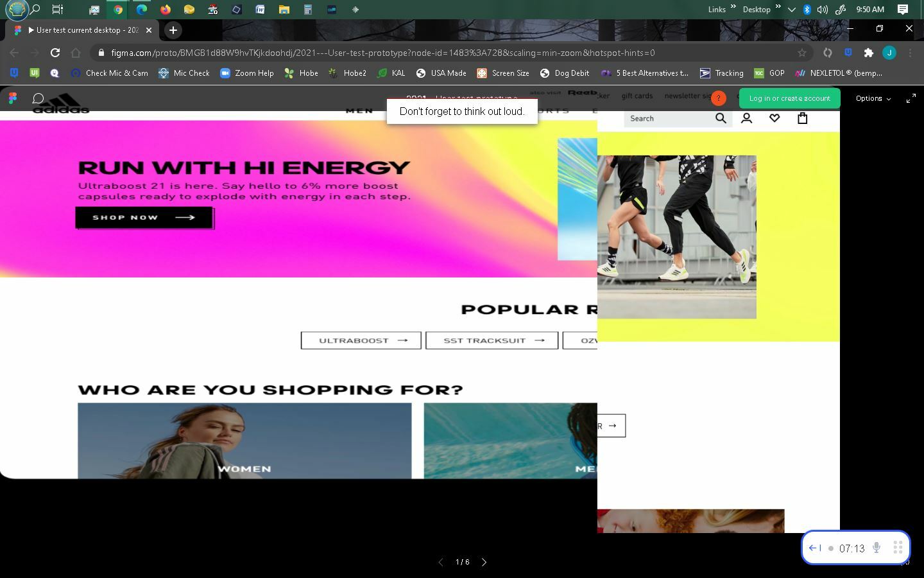This screenshot has height=578, width=924.
Task: Reload the page in Chrome
Action: point(55,53)
